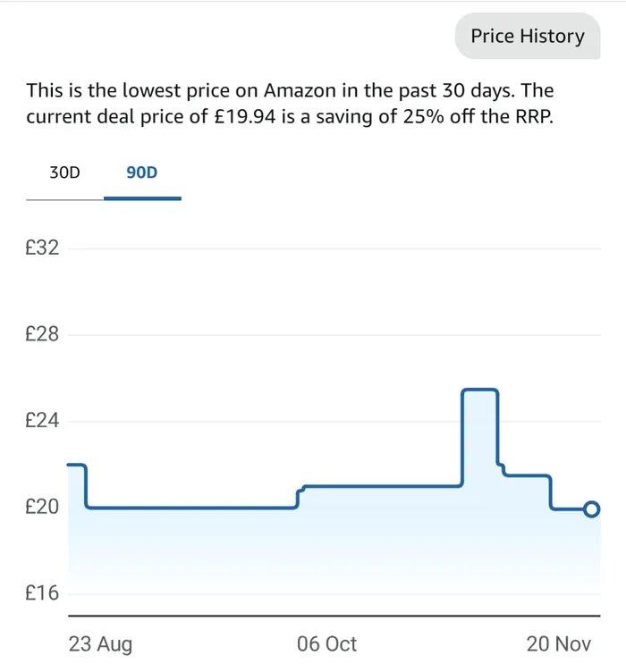626x672 pixels.
Task: Click the chart line start near £22
Action: click(76, 465)
